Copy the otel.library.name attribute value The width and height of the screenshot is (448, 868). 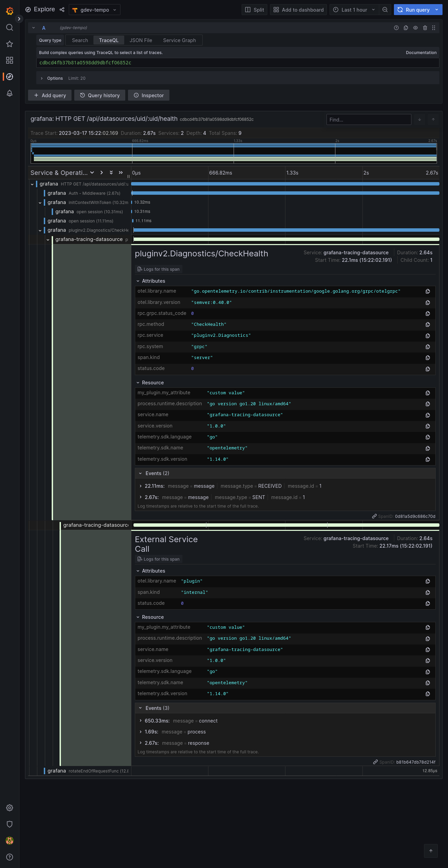point(428,291)
